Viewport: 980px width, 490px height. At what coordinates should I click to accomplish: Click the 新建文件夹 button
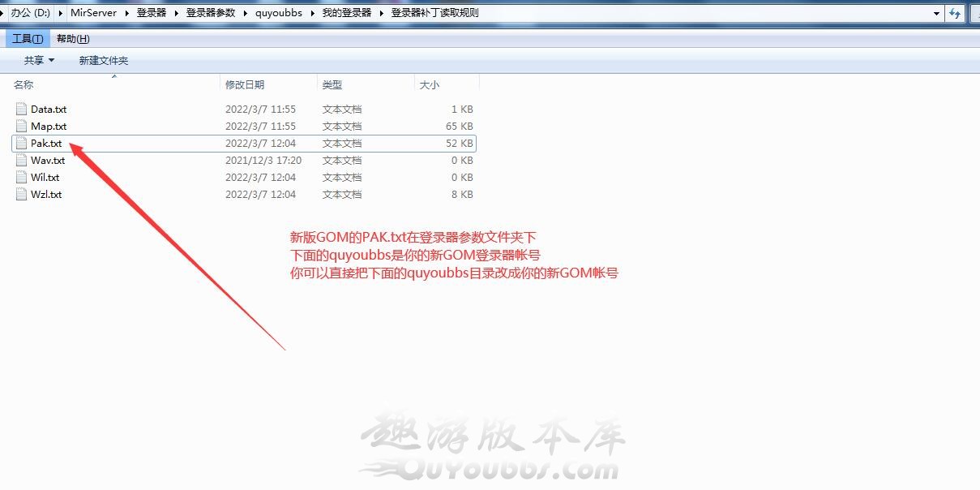[x=103, y=60]
